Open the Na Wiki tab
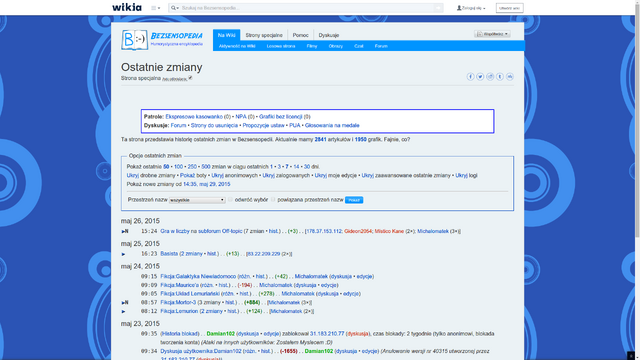Screen dimensions: 640x360 pyautogui.click(x=227, y=35)
